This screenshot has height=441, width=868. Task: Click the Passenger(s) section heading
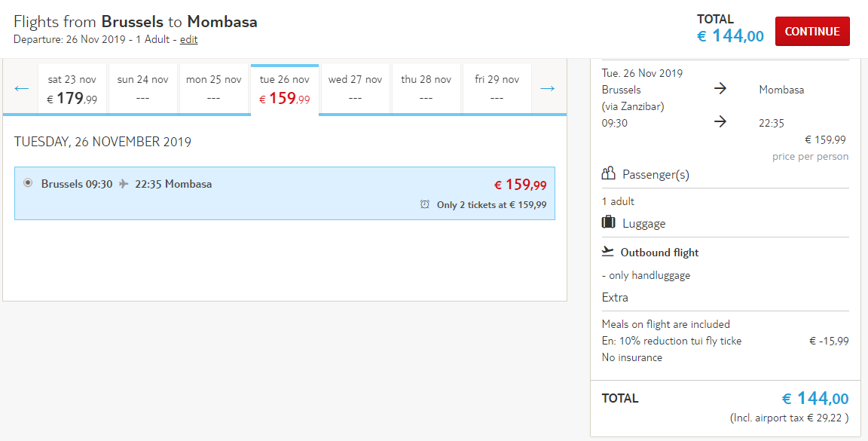[x=656, y=175]
